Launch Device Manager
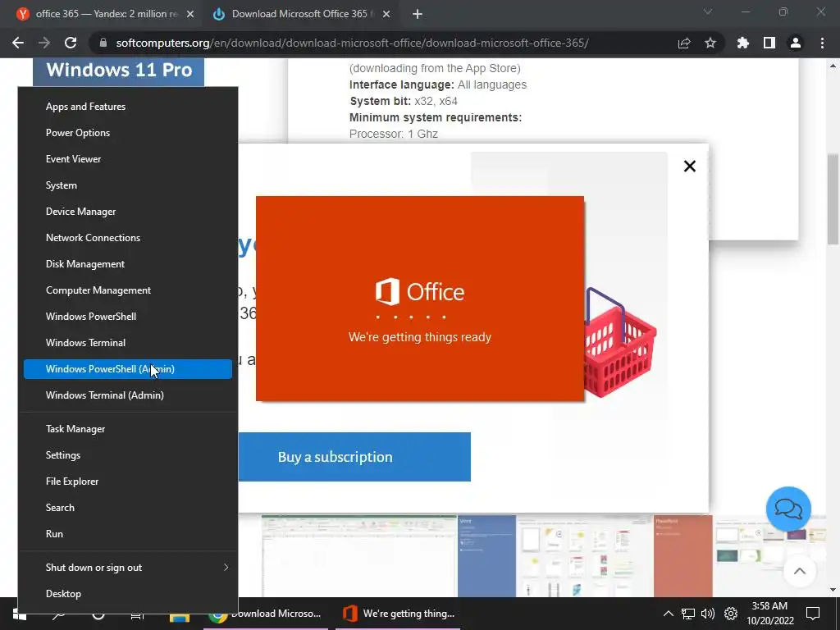 point(127,212)
